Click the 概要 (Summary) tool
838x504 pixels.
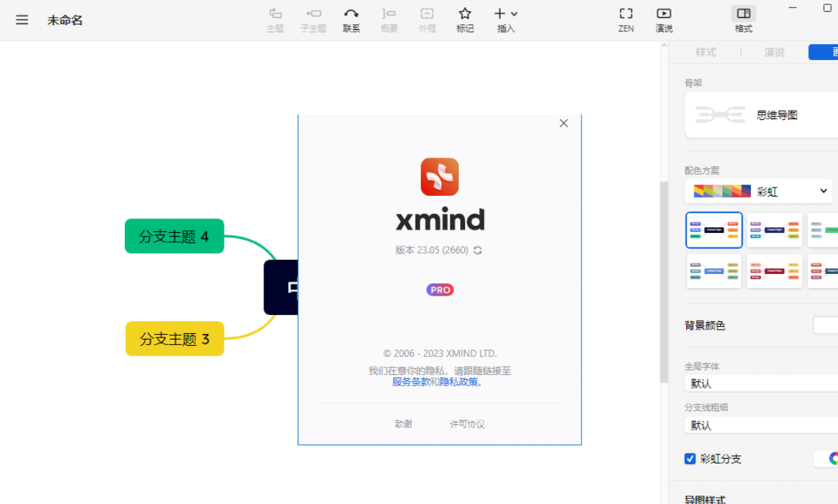pos(388,20)
